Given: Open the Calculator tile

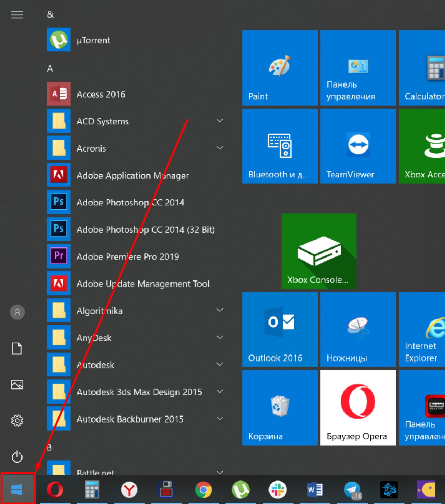Looking at the screenshot, I should pos(422,68).
